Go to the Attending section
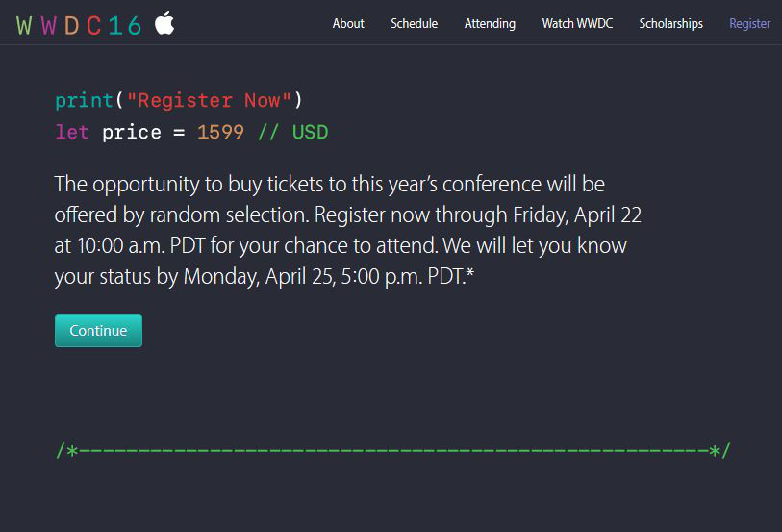The image size is (782, 532). [490, 23]
